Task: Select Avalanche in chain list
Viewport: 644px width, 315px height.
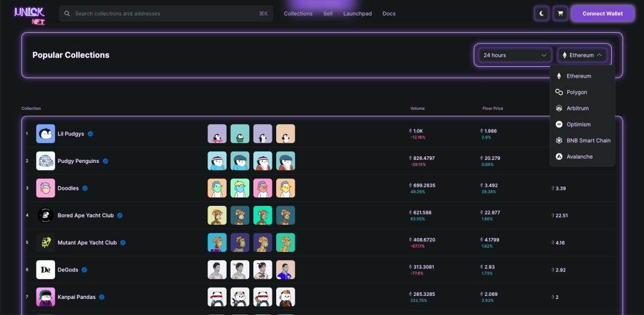Action: pos(582,156)
